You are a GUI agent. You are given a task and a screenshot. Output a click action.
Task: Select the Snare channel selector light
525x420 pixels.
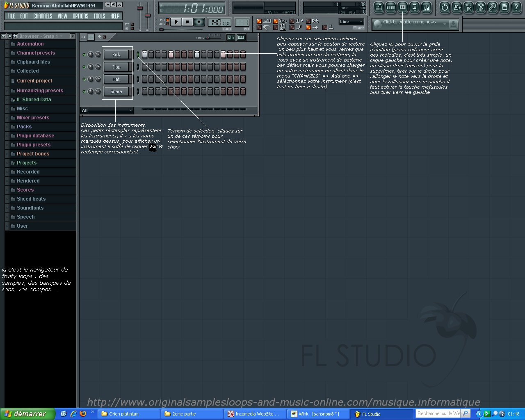(138, 91)
